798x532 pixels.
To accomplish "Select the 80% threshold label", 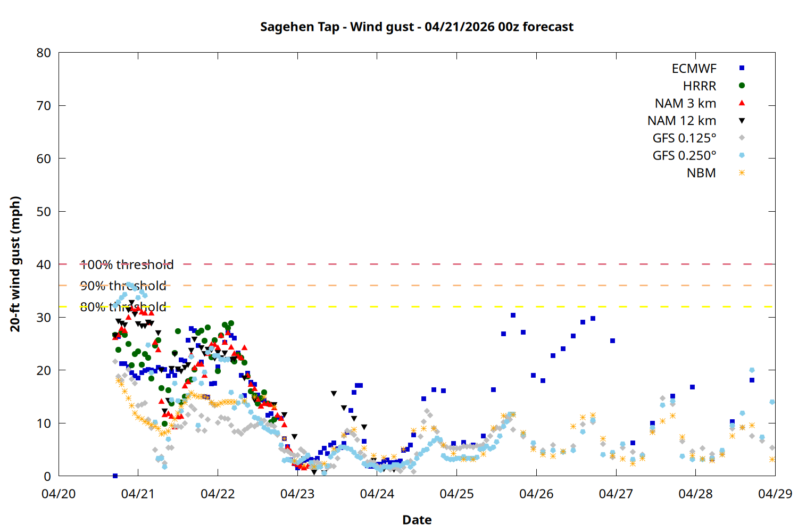I will [123, 307].
